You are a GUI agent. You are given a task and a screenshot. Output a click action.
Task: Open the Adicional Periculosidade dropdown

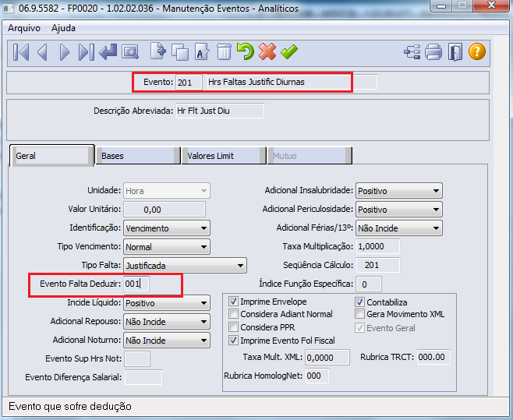tap(399, 210)
